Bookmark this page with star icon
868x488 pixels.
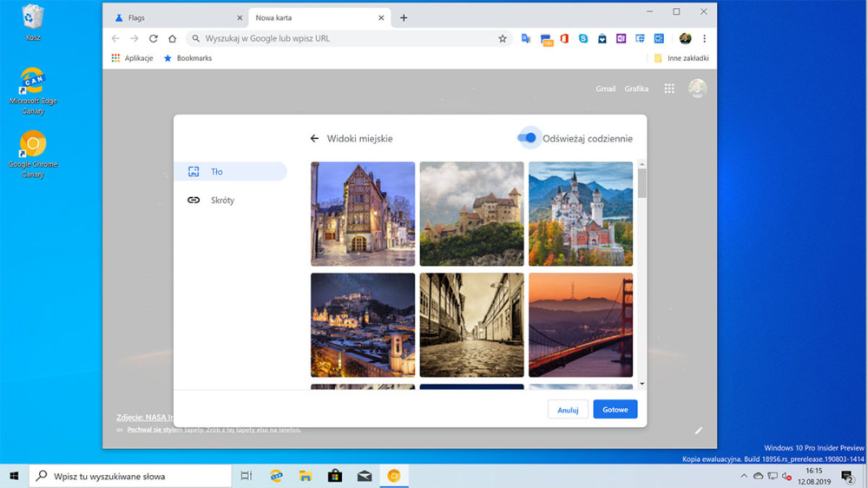coord(503,39)
